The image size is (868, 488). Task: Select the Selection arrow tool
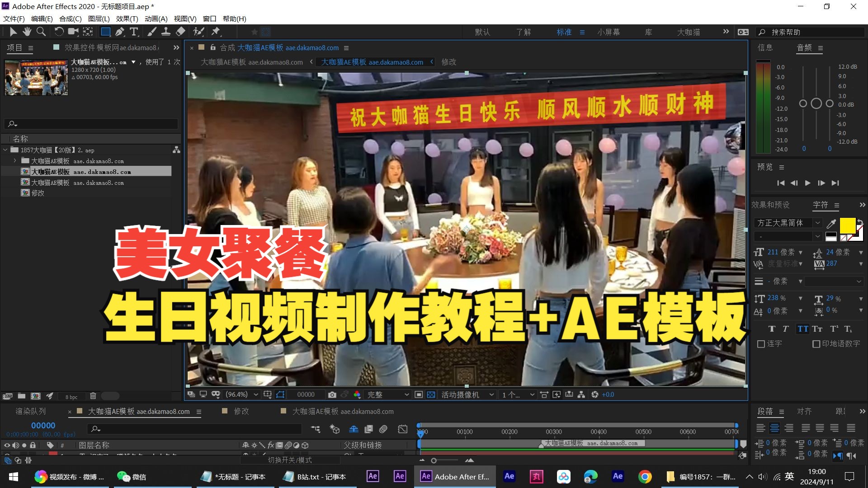click(x=13, y=32)
